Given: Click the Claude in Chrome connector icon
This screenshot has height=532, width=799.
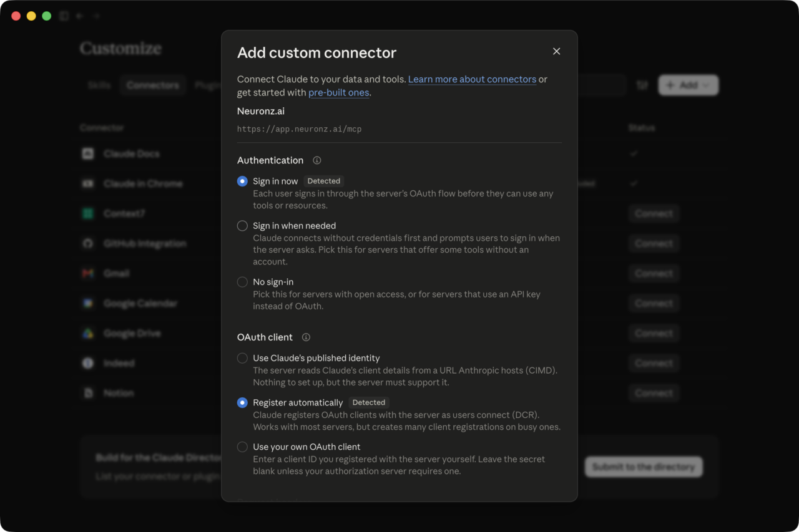Looking at the screenshot, I should 88,183.
